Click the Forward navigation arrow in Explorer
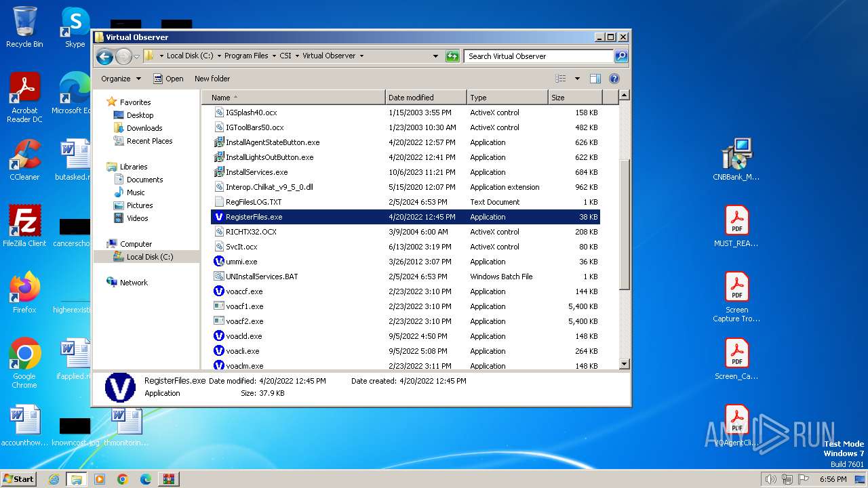Image resolution: width=868 pixels, height=488 pixels. point(123,56)
